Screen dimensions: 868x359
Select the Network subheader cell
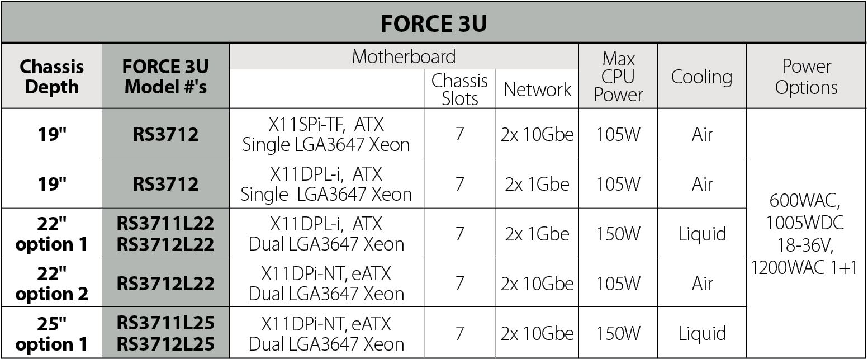(x=537, y=89)
